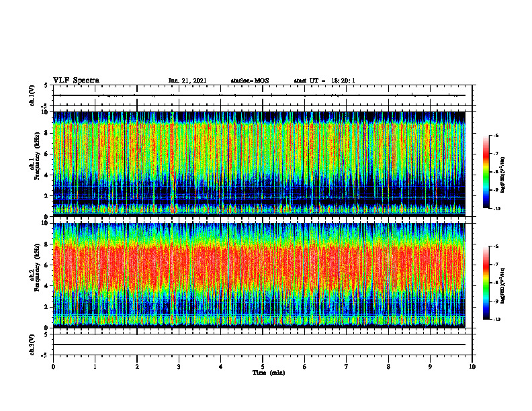Image resolution: width=532 pixels, height=411 pixels.
Task: Click the ch.1 voltage waveform trace
Action: click(259, 95)
